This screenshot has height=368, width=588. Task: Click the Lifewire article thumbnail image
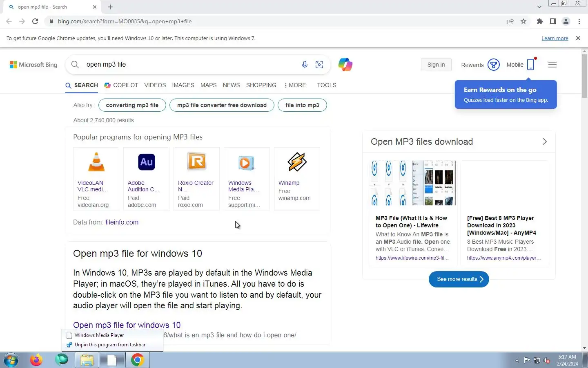coord(412,183)
